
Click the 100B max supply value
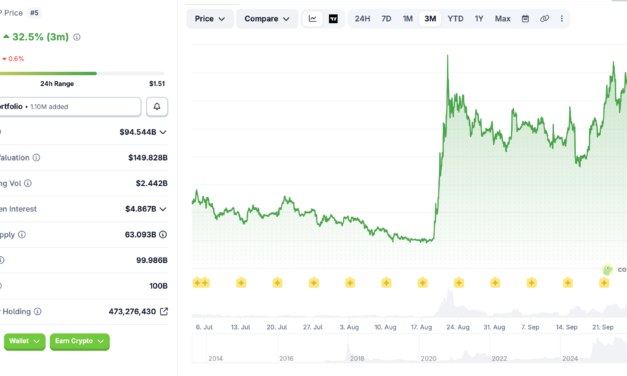tap(158, 286)
